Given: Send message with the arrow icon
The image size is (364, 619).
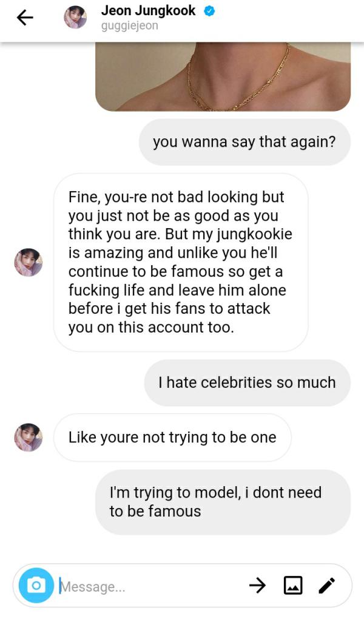Looking at the screenshot, I should 257,585.
